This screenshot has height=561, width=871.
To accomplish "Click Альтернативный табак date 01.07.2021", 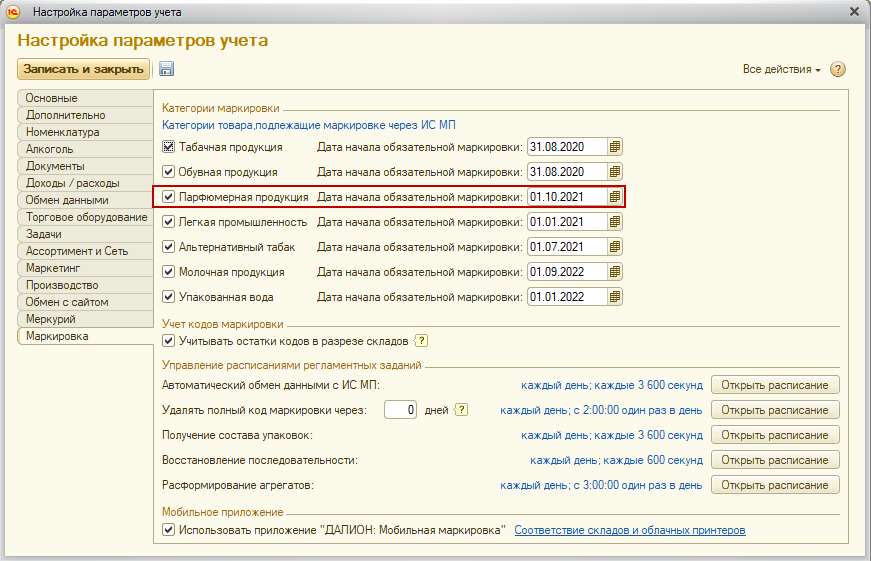I will pos(567,247).
